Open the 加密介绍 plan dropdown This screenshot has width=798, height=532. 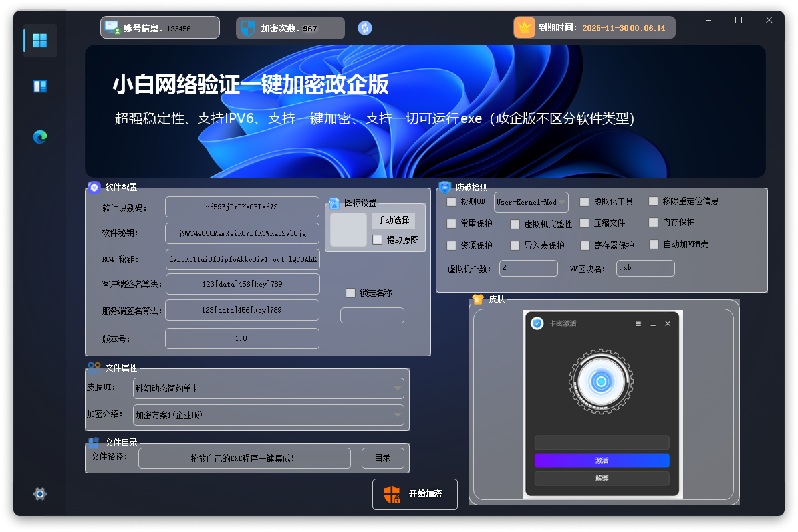[x=268, y=415]
